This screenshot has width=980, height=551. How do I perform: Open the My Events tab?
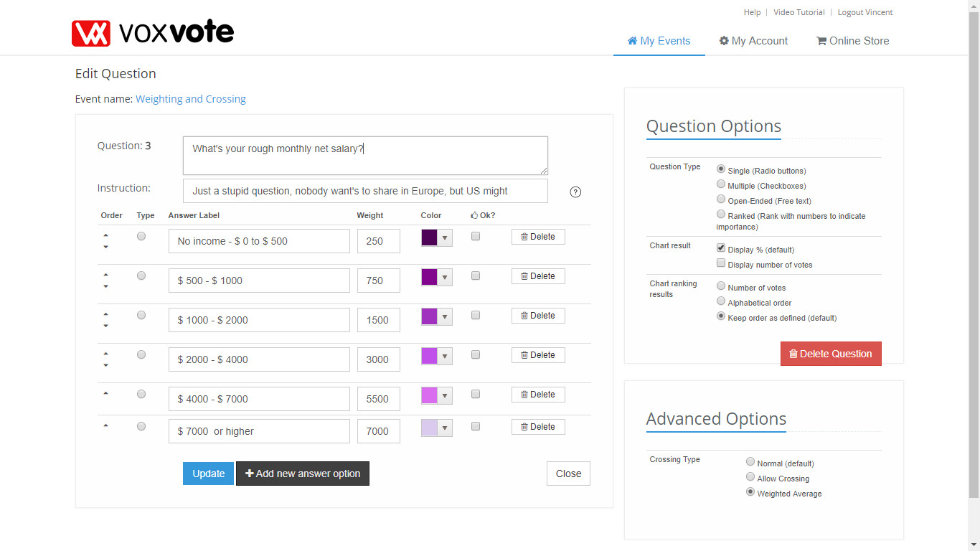pos(659,41)
